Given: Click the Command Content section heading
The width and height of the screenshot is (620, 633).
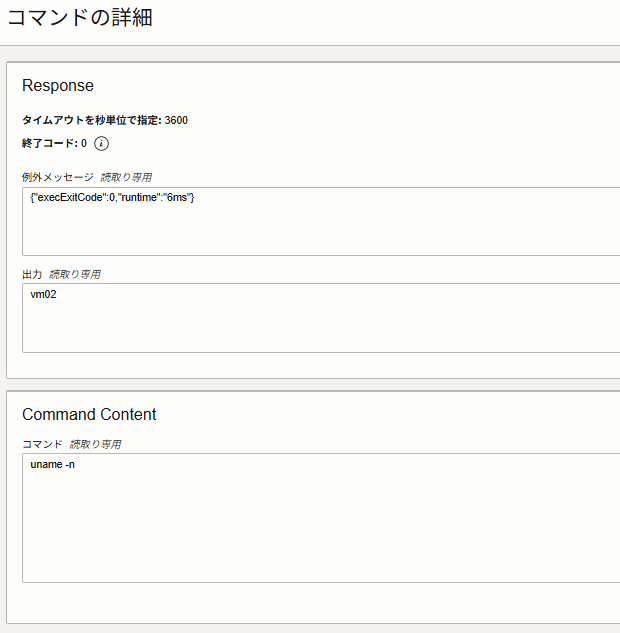Looking at the screenshot, I should [x=89, y=415].
